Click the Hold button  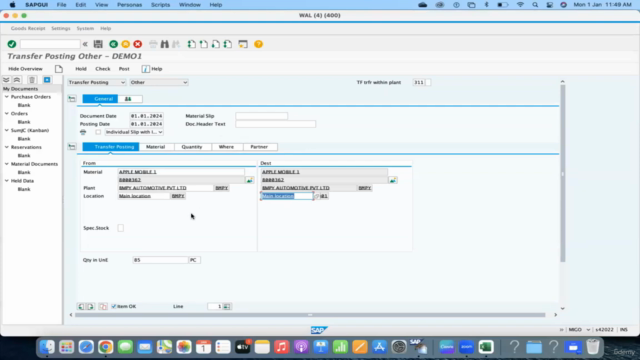pyautogui.click(x=81, y=69)
